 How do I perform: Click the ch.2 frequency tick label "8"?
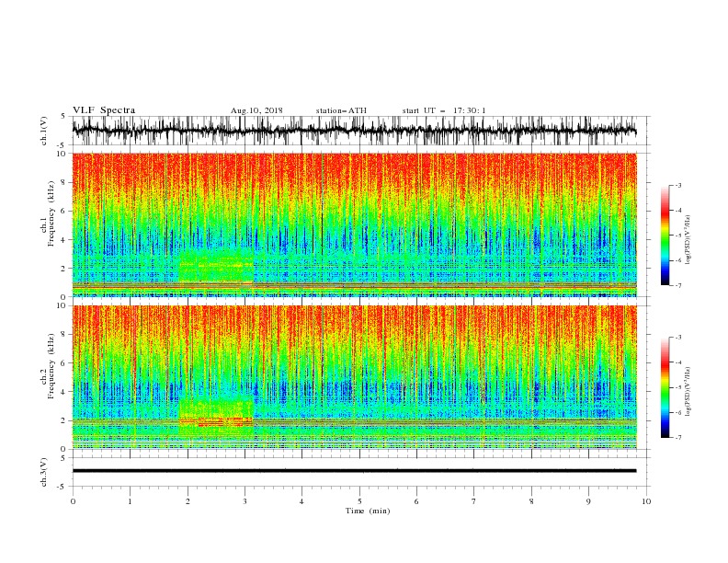65,335
